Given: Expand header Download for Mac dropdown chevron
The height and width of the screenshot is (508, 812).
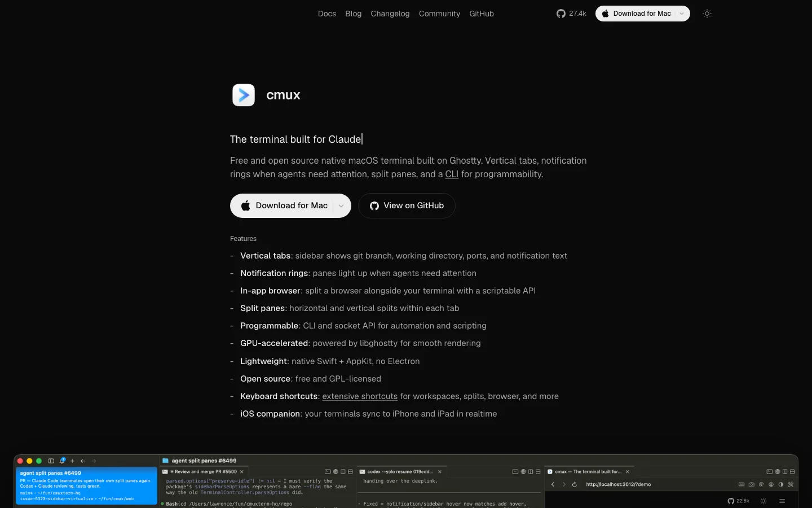Looking at the screenshot, I should coord(682,14).
